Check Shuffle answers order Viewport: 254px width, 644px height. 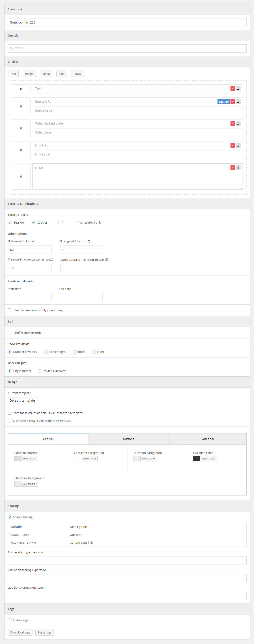tap(10, 333)
